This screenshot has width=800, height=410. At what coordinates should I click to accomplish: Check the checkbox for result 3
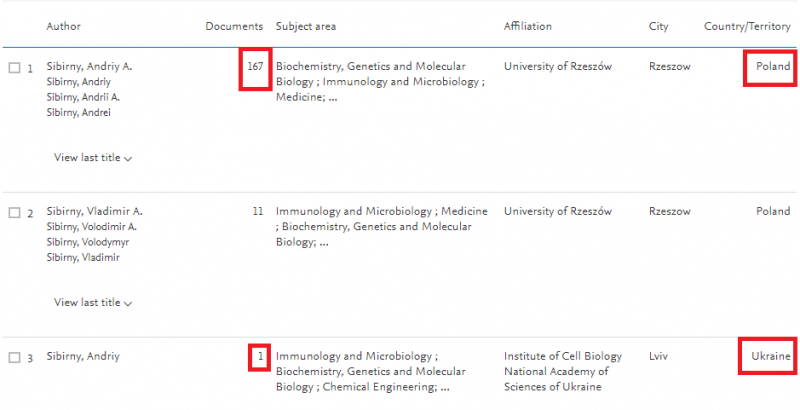14,358
